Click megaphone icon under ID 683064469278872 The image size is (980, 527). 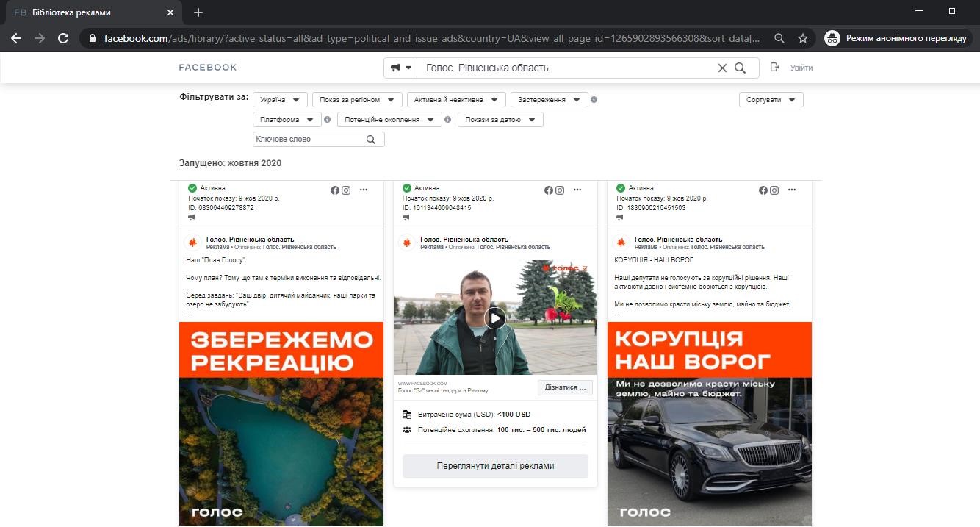pyautogui.click(x=192, y=218)
